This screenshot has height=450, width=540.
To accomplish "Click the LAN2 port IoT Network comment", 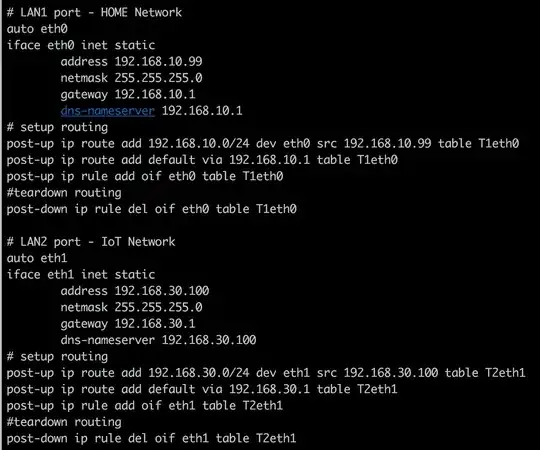I will click(x=91, y=242).
